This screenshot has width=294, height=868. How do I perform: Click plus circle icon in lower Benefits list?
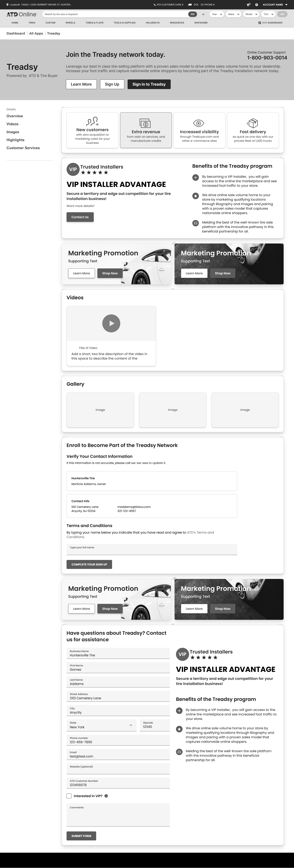click(x=179, y=711)
